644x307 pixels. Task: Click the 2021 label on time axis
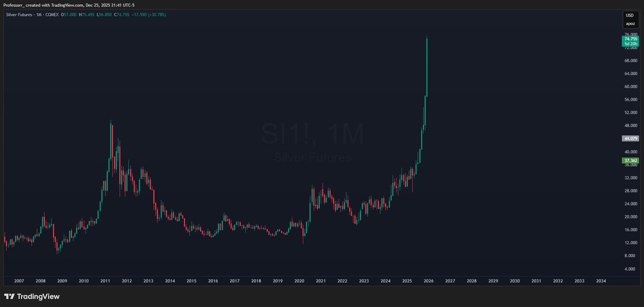pyautogui.click(x=321, y=281)
